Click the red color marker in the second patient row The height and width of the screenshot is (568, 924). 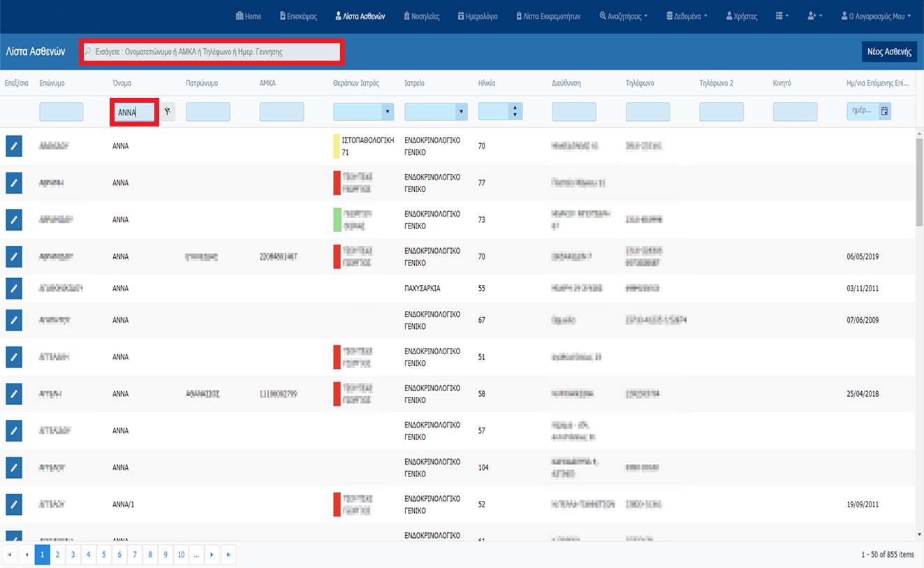337,182
